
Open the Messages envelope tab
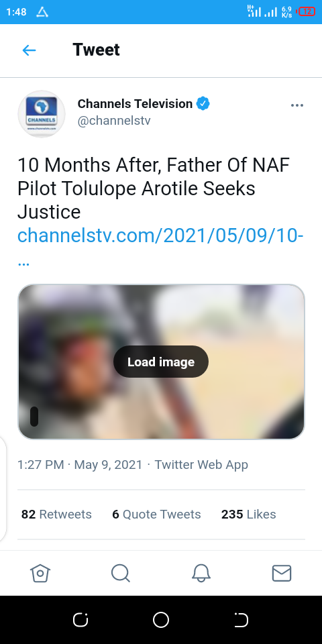(x=282, y=573)
